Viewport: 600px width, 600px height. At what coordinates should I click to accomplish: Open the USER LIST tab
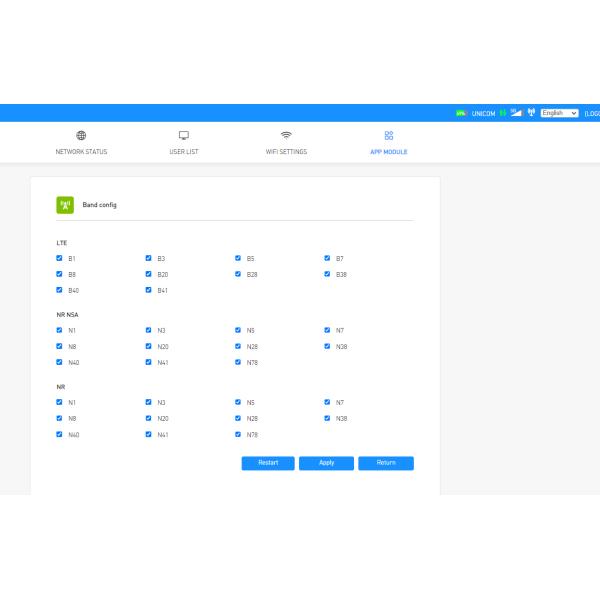(x=184, y=152)
